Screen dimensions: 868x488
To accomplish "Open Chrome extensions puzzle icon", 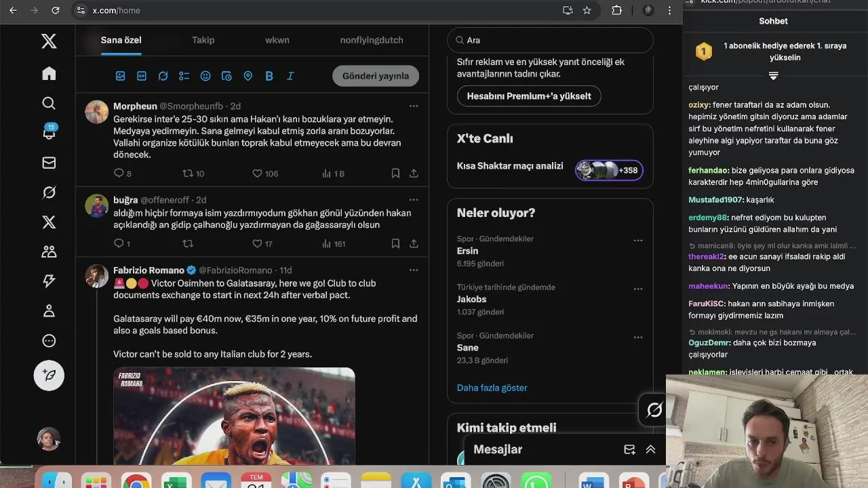I will coord(616,10).
